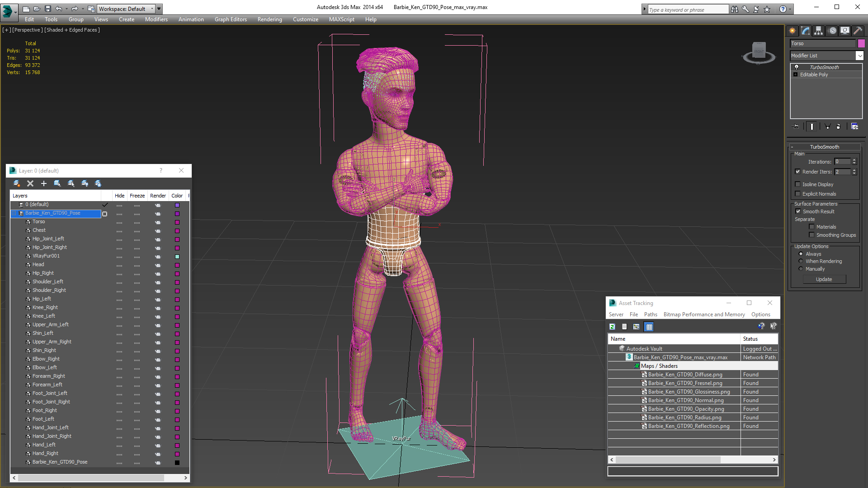Enable the Explicit Normals checkbox
The width and height of the screenshot is (868, 488).
[798, 194]
